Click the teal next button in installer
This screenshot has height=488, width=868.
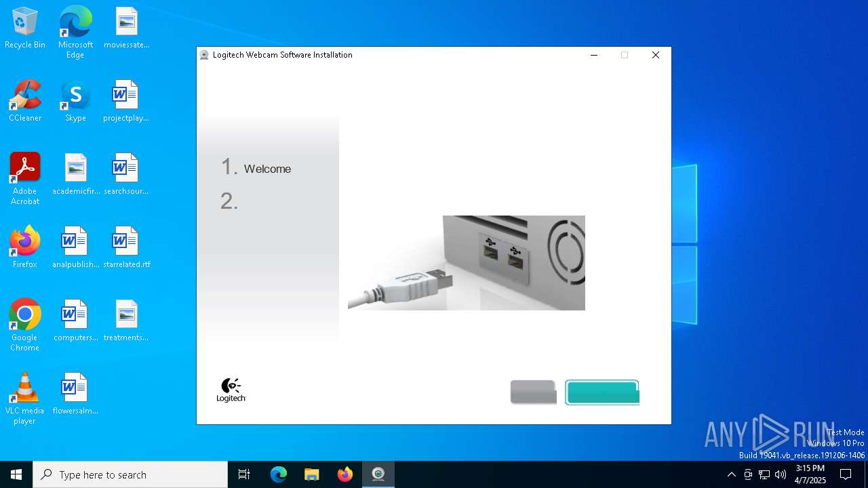tap(602, 392)
